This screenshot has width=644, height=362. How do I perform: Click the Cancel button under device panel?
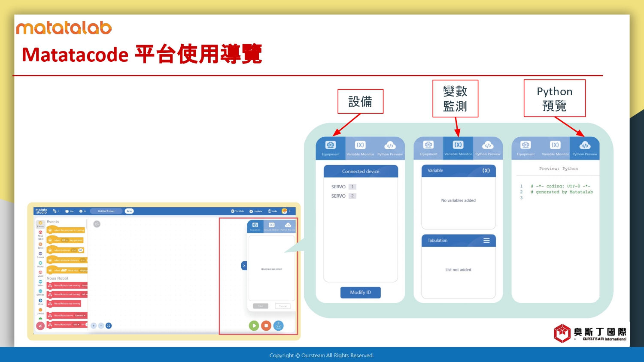[283, 306]
